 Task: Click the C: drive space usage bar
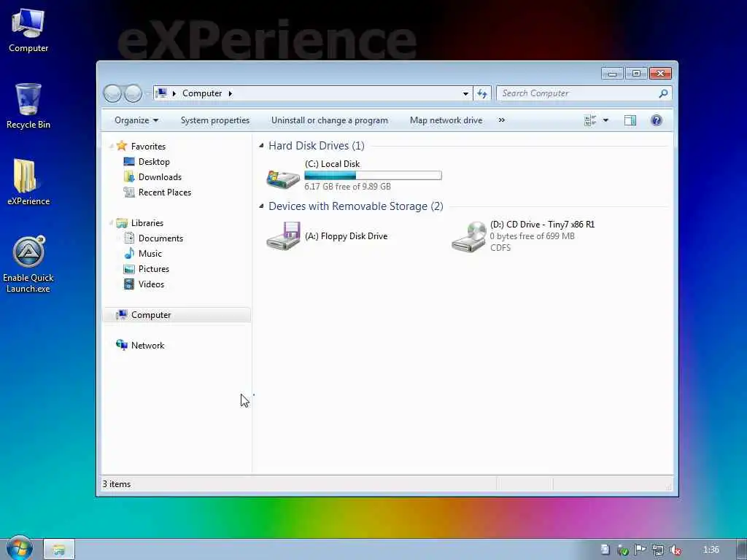click(373, 175)
